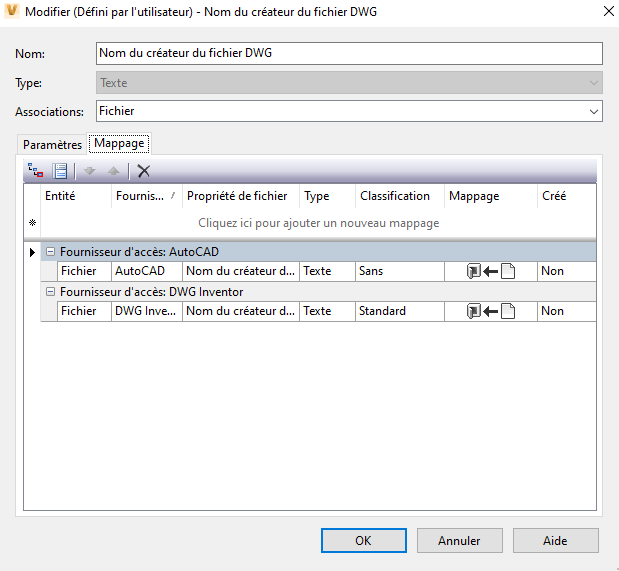
Task: Open the Aide button
Action: coord(555,540)
